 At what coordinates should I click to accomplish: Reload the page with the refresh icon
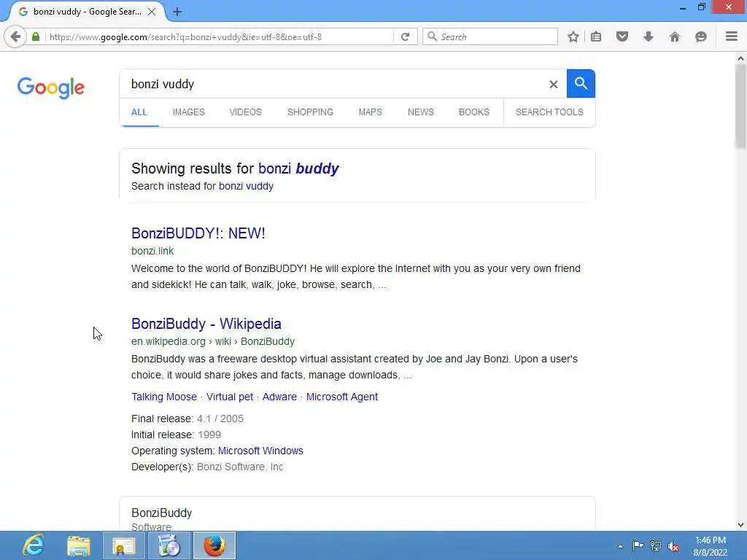(x=406, y=36)
